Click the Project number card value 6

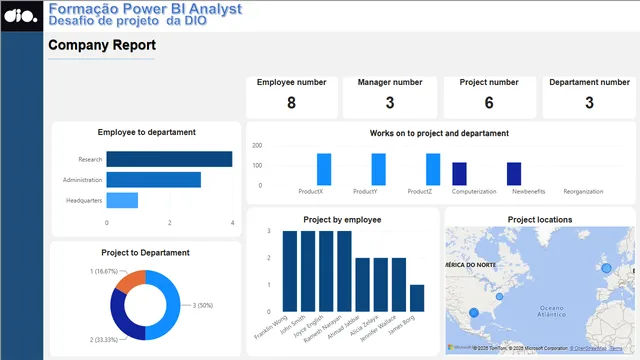pos(489,103)
